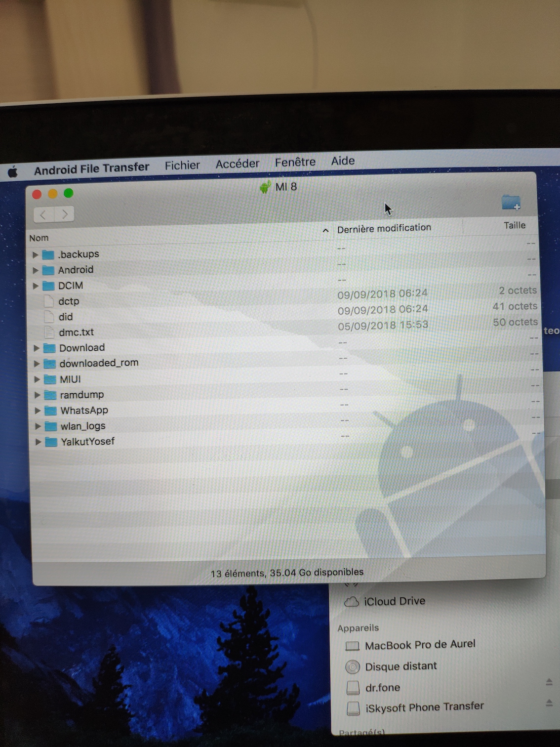Open the Android File Transfer menu

tap(91, 169)
